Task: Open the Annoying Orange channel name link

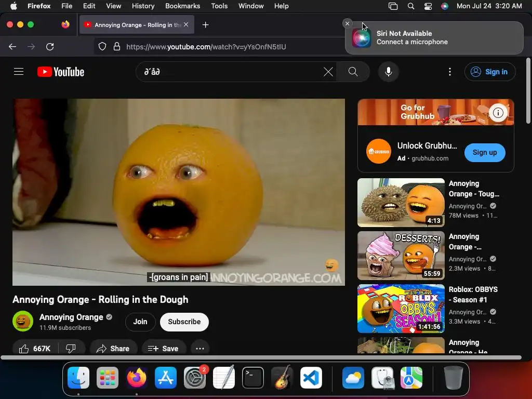Action: coord(71,317)
